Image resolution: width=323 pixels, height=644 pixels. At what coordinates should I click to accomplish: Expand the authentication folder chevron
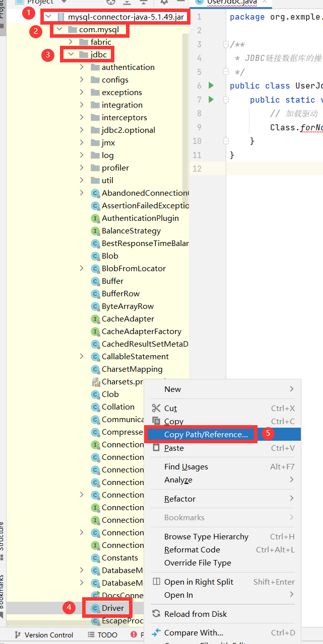pyautogui.click(x=82, y=67)
